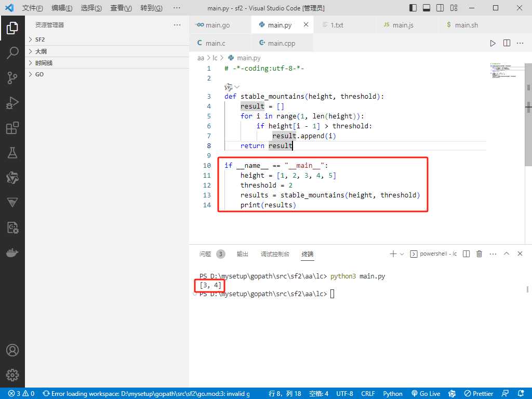The height and width of the screenshot is (399, 532).
Task: Expand the 时间线 timeline section
Action: point(107,63)
